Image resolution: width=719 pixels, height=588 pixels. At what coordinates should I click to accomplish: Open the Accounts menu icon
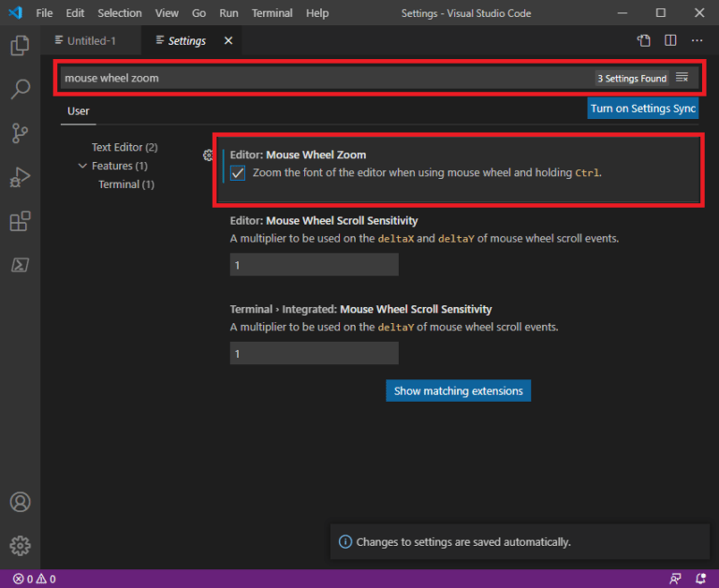click(21, 502)
